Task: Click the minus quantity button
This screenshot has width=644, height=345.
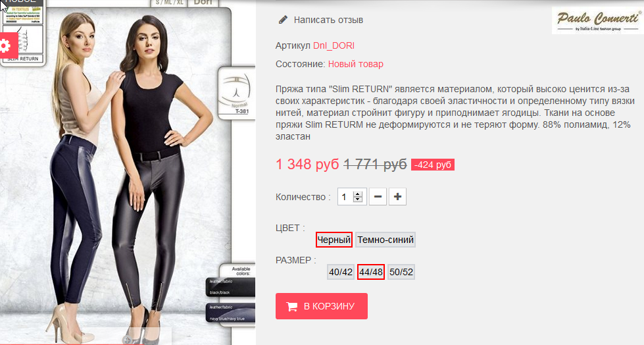Action: tap(378, 197)
